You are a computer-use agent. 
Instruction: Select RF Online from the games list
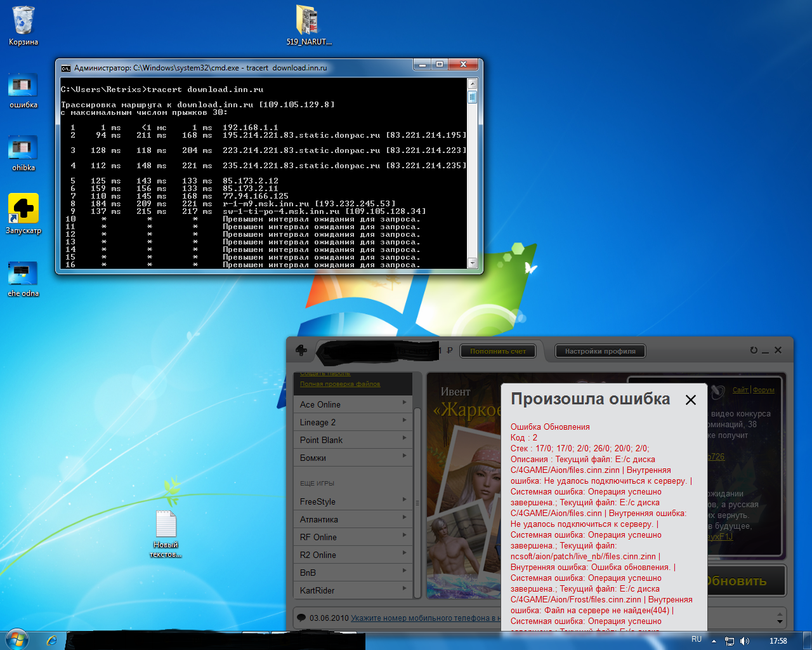[x=318, y=537]
